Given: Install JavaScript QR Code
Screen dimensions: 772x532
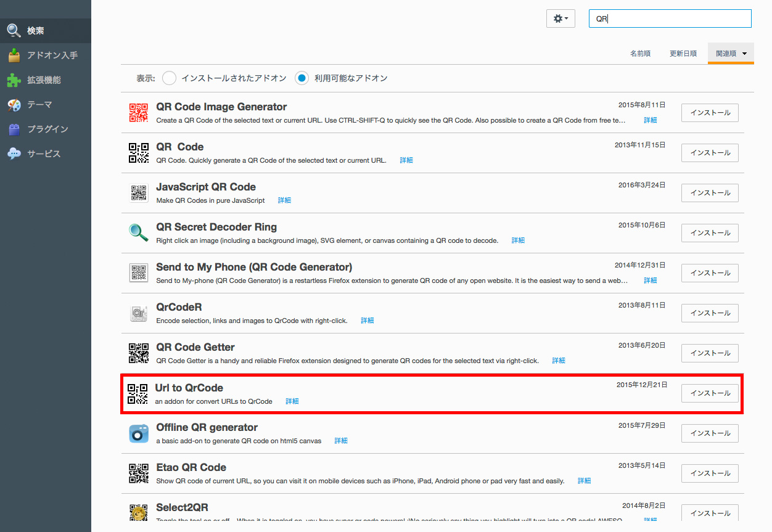Looking at the screenshot, I should (710, 193).
